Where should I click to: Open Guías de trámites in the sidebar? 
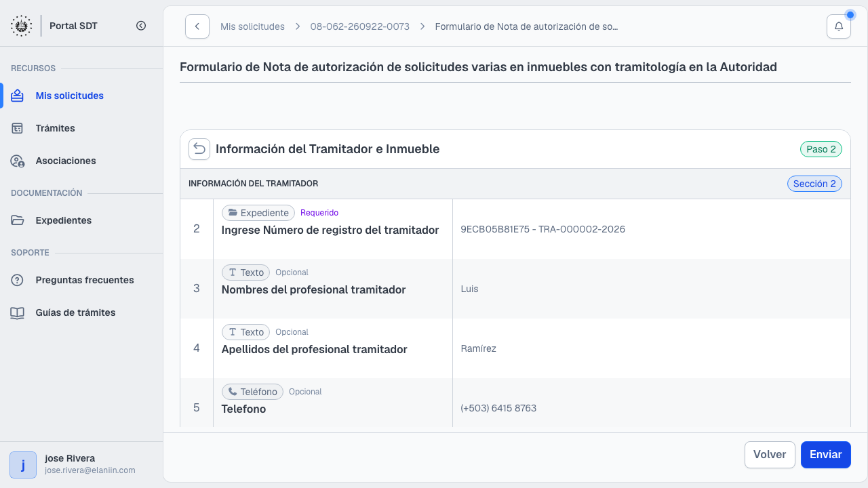tap(81, 312)
